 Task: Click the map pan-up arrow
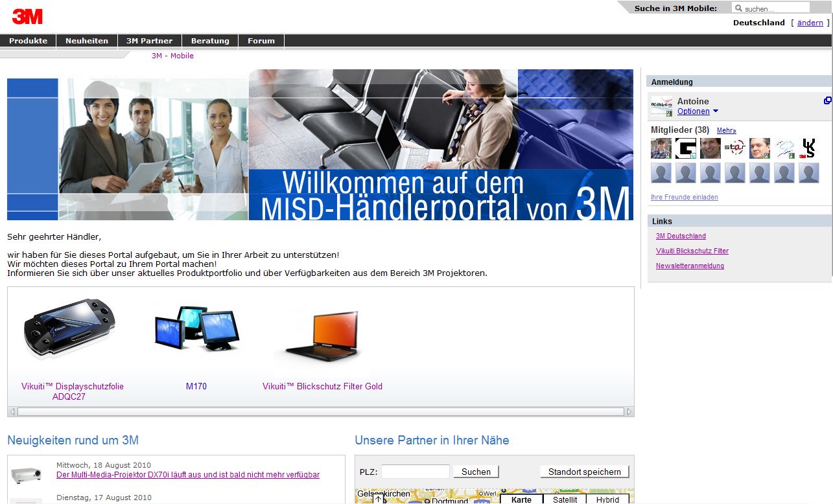(x=379, y=499)
